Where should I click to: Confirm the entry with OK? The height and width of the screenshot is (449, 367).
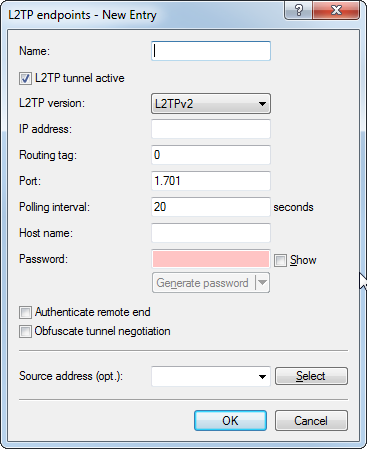point(230,421)
